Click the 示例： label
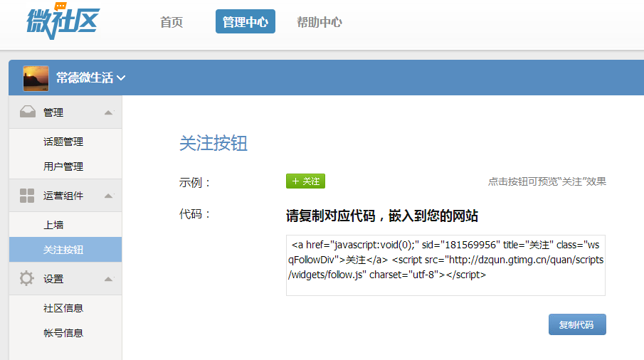The height and width of the screenshot is (360, 644). 195,182
